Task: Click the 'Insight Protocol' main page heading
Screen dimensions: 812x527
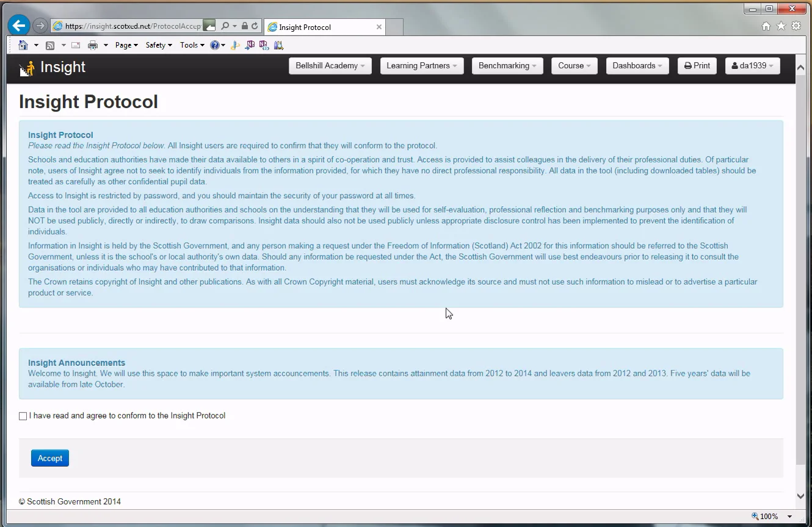Action: pos(89,102)
